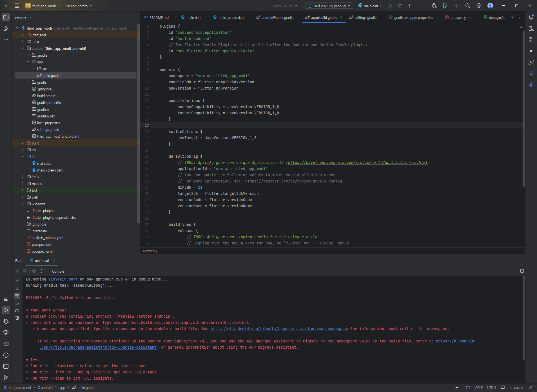Click the console output vertical scrollbar

523,318
